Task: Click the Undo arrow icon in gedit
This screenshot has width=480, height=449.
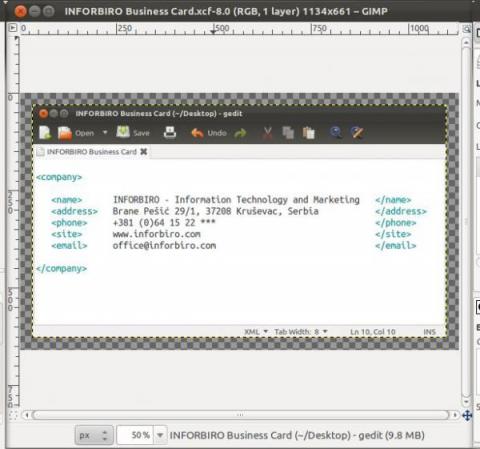Action: tap(197, 133)
